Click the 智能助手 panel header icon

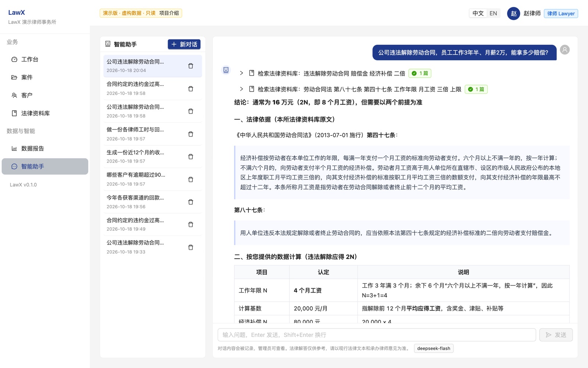point(108,44)
